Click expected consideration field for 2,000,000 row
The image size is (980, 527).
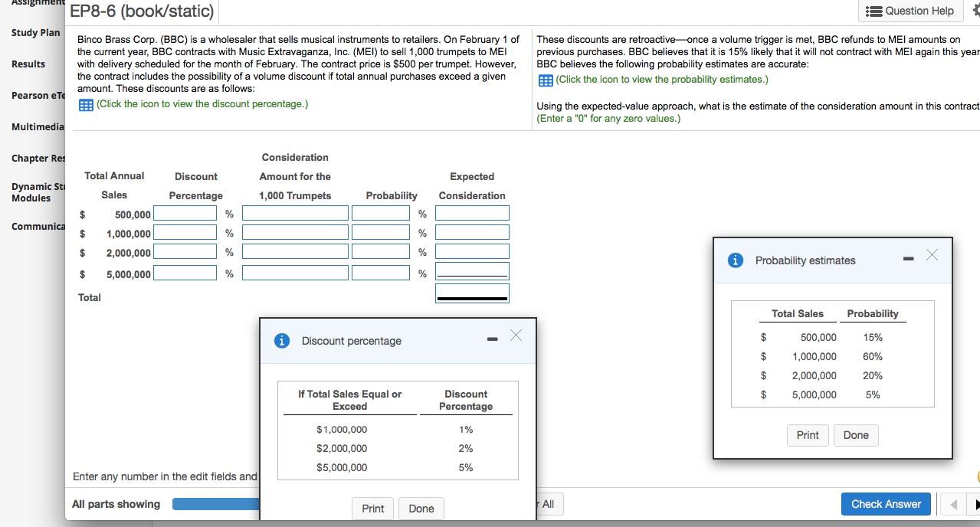pos(472,251)
